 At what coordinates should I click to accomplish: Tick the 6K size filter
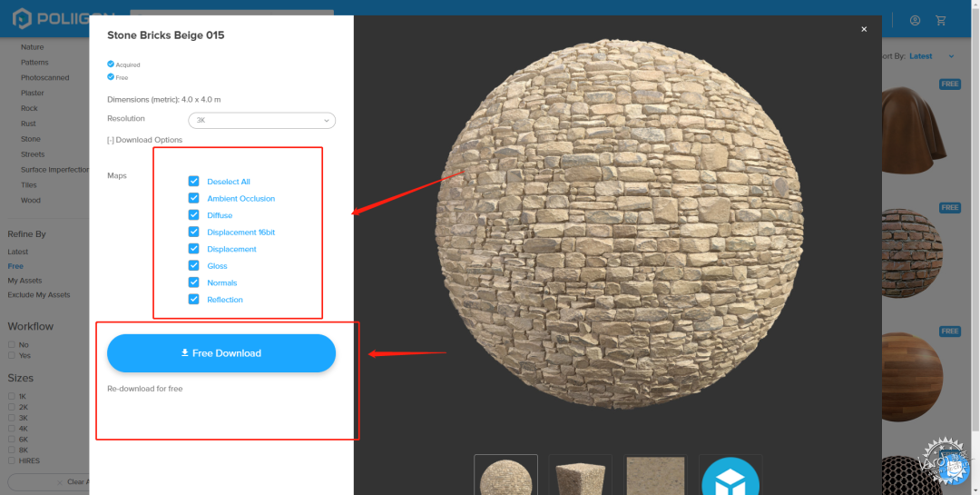(x=11, y=440)
